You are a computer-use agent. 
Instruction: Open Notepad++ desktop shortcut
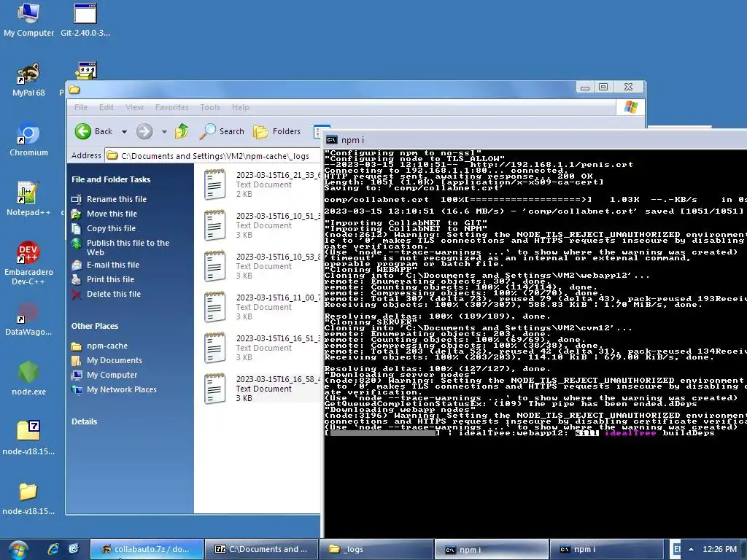[28, 200]
